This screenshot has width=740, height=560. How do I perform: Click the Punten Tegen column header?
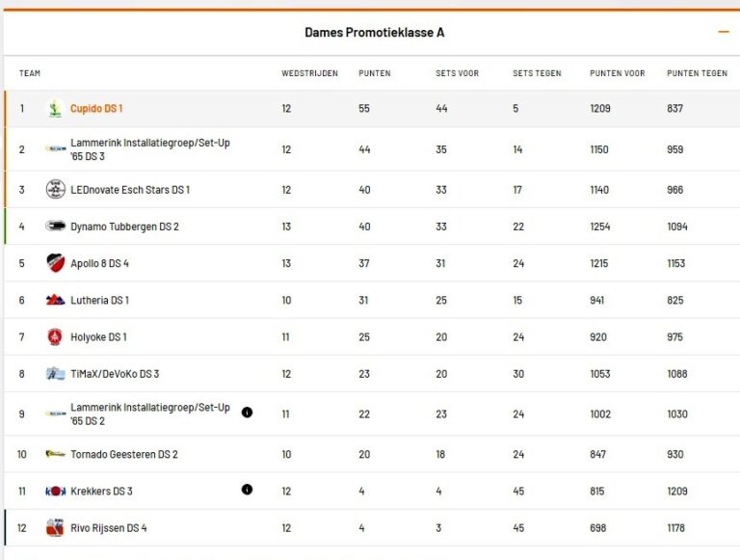click(697, 73)
